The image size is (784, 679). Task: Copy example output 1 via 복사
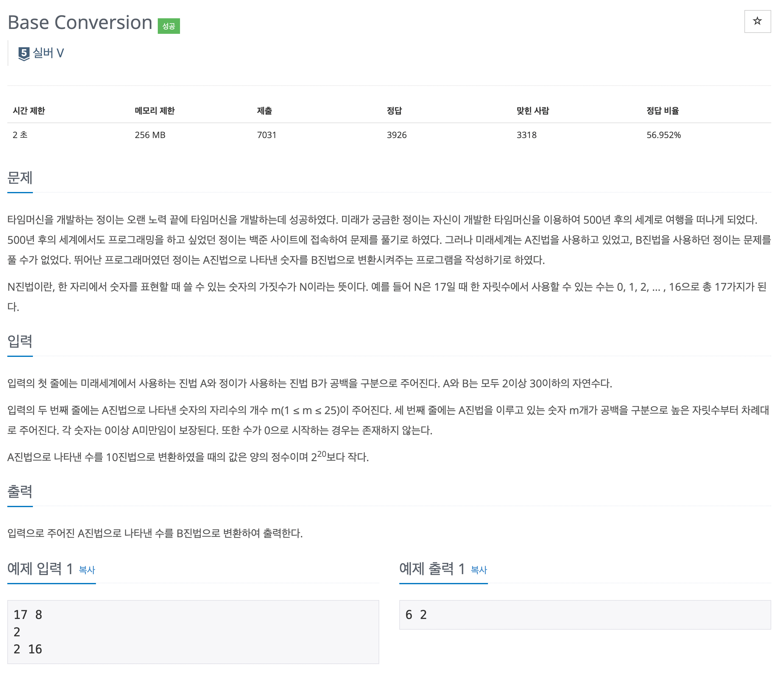pos(479,570)
